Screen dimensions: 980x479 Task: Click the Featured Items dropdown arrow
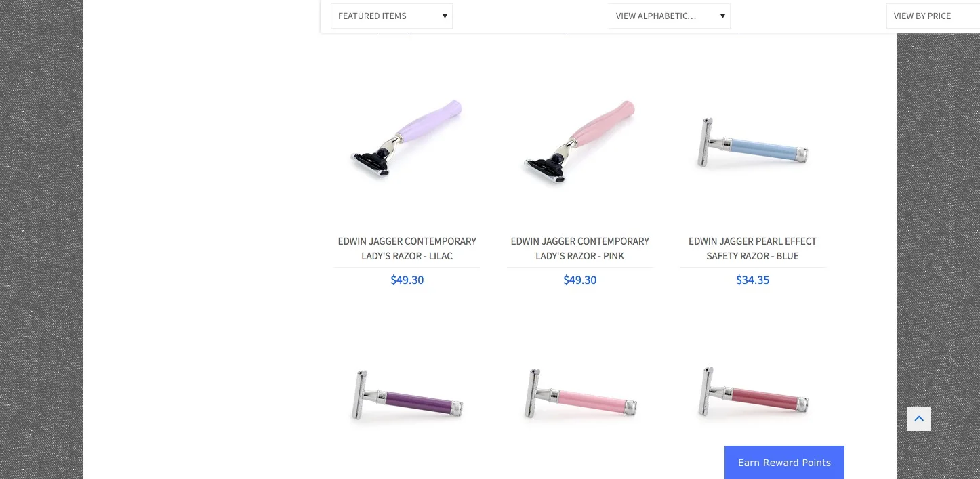[x=445, y=16]
